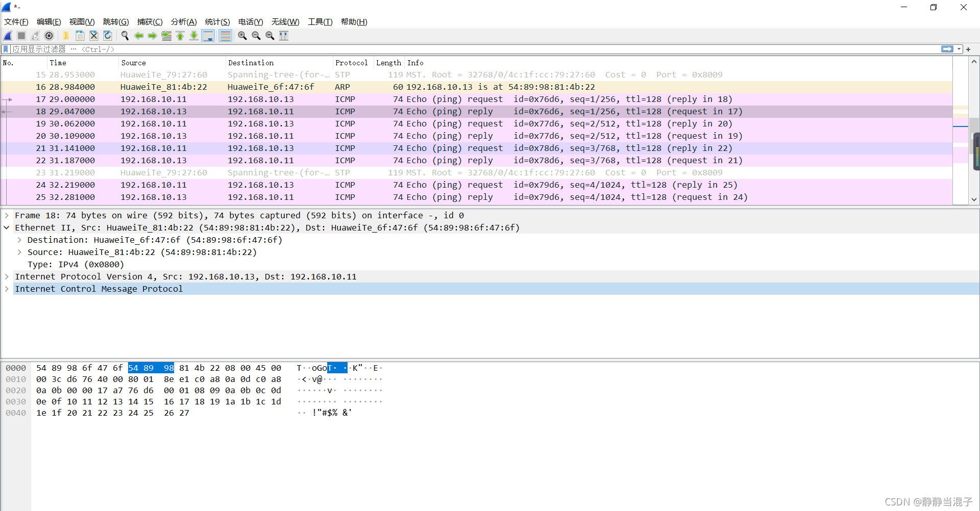
Task: Toggle packet list colorization
Action: (225, 36)
